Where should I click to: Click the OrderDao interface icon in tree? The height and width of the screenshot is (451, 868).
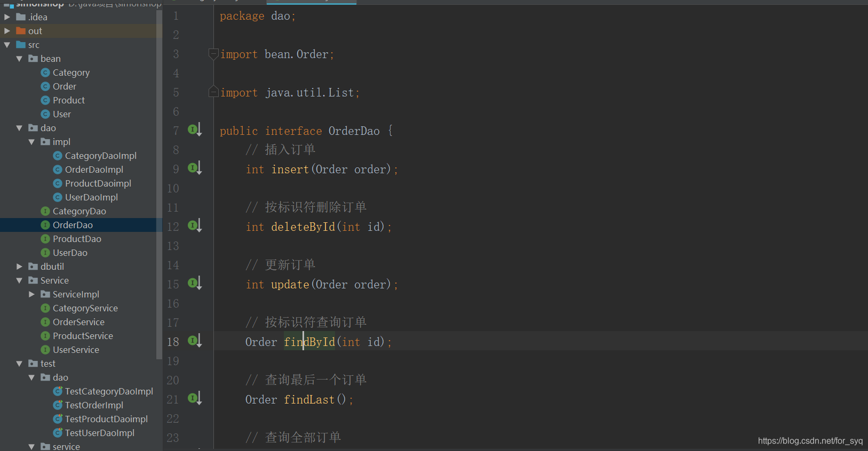(45, 225)
